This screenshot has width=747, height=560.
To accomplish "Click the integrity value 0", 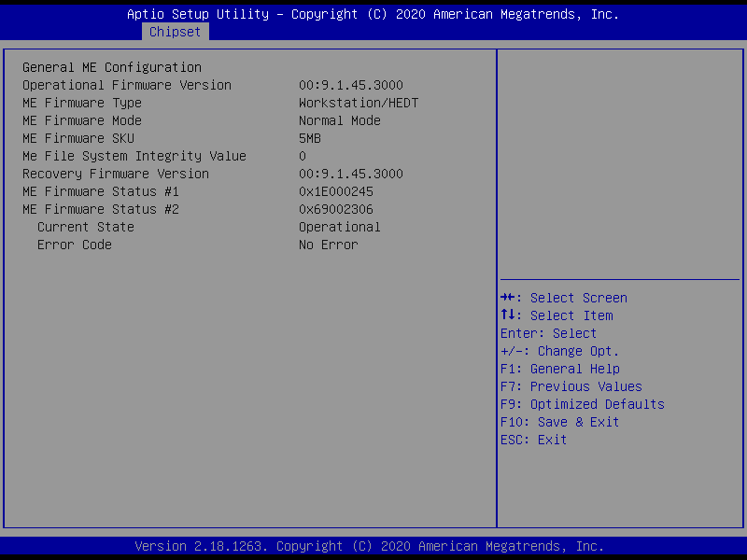I will pyautogui.click(x=303, y=156).
